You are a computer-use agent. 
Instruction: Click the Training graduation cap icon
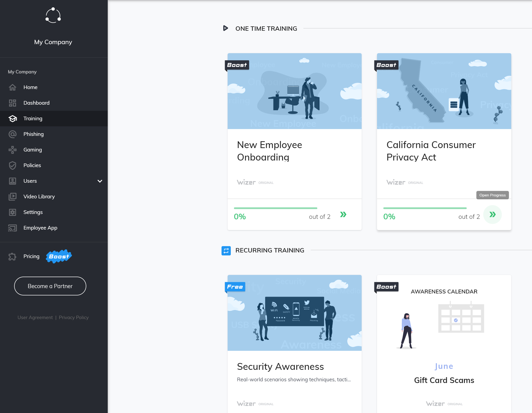coord(12,119)
